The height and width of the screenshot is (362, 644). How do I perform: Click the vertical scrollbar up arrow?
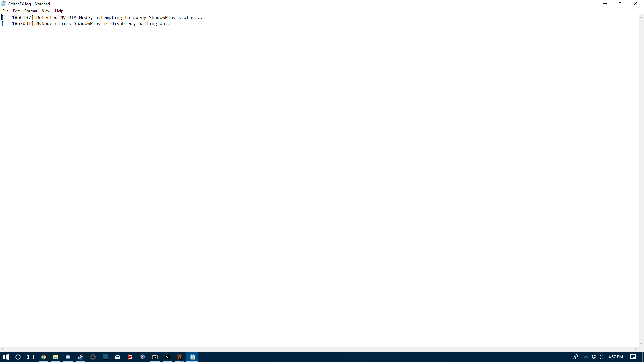coord(641,17)
